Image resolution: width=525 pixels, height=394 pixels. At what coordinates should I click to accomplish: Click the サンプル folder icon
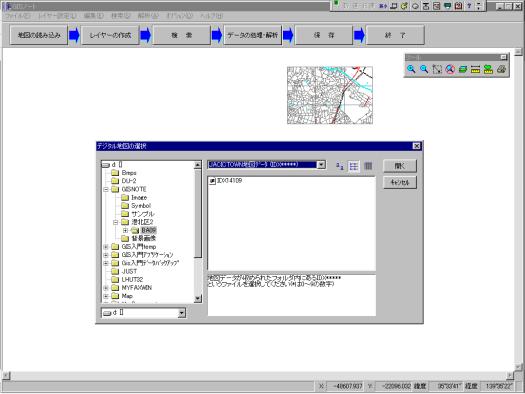pyautogui.click(x=125, y=214)
